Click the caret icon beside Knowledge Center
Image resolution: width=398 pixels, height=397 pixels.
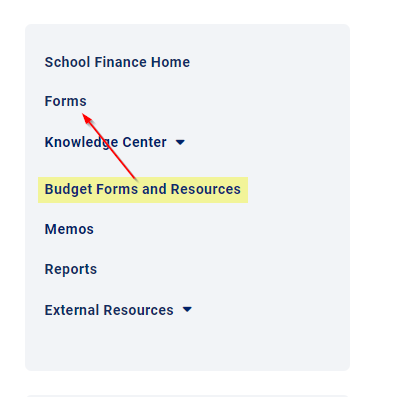coord(180,142)
